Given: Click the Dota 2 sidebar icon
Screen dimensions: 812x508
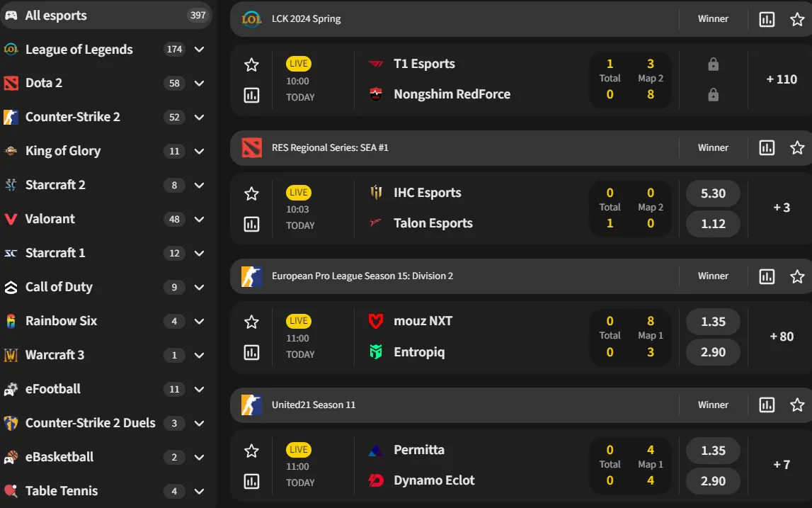Looking at the screenshot, I should 10,83.
